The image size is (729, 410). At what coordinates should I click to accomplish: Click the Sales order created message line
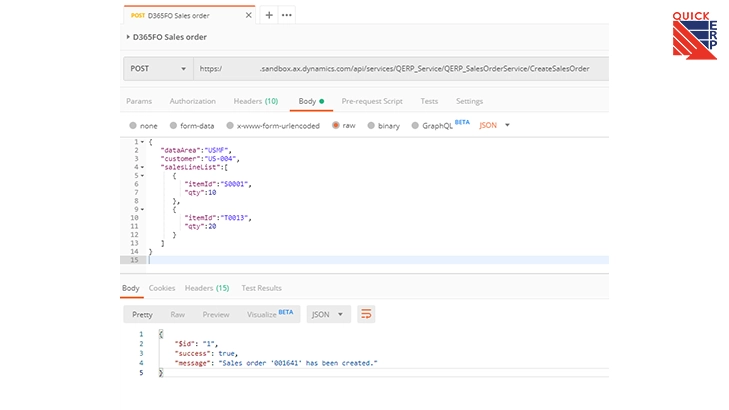[276, 363]
